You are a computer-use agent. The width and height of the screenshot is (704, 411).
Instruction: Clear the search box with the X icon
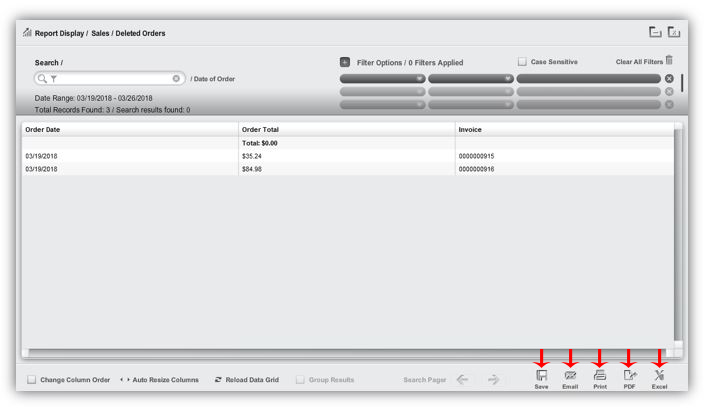point(176,78)
